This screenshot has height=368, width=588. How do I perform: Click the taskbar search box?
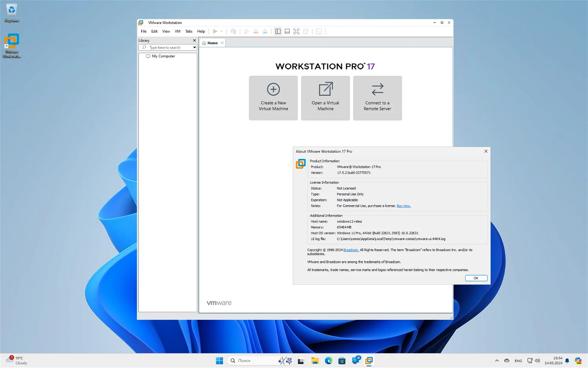(x=261, y=361)
